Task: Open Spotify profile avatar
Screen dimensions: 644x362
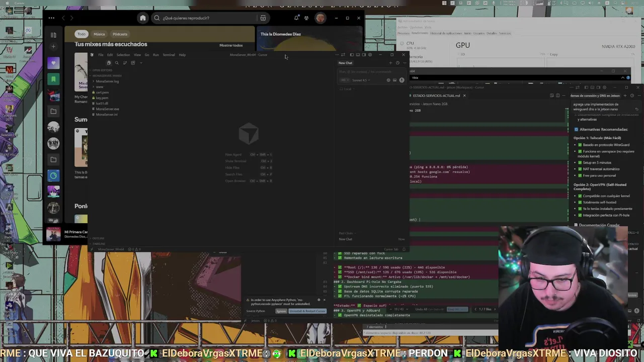Action: click(x=320, y=18)
